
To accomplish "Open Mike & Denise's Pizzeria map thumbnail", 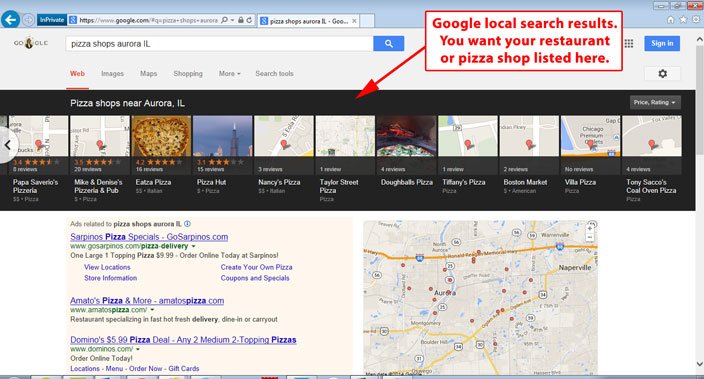I will click(100, 137).
